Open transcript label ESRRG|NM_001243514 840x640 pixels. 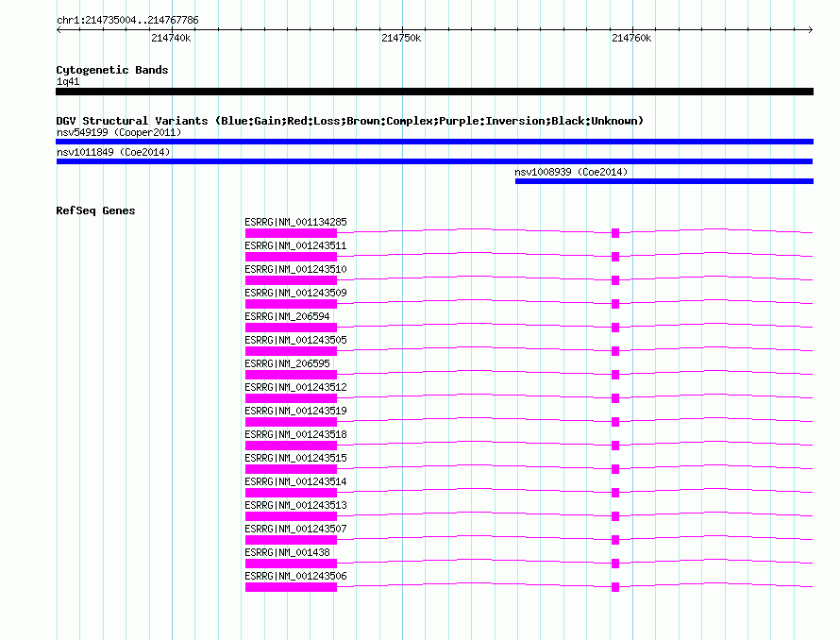[295, 481]
